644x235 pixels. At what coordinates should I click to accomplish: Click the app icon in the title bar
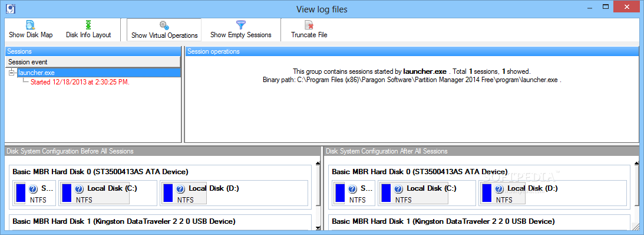click(x=11, y=8)
